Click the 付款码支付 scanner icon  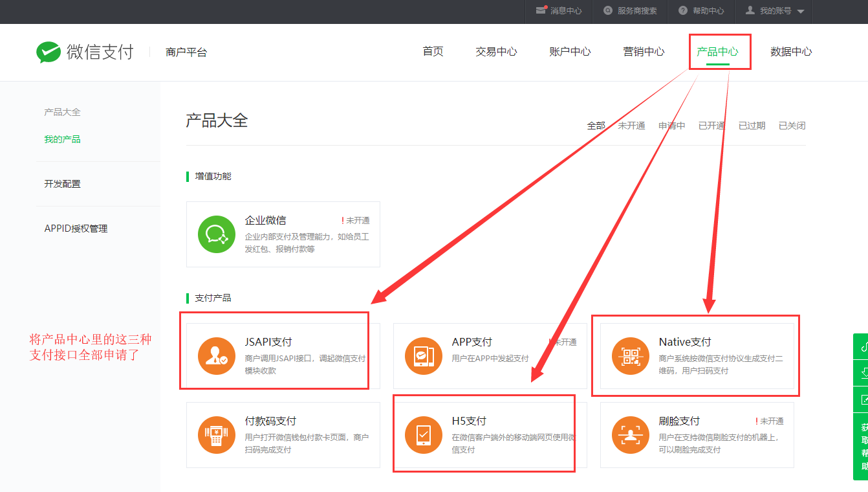216,435
